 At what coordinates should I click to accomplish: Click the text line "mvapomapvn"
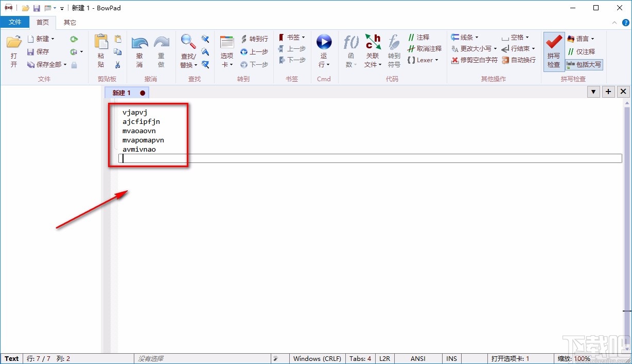tap(143, 140)
